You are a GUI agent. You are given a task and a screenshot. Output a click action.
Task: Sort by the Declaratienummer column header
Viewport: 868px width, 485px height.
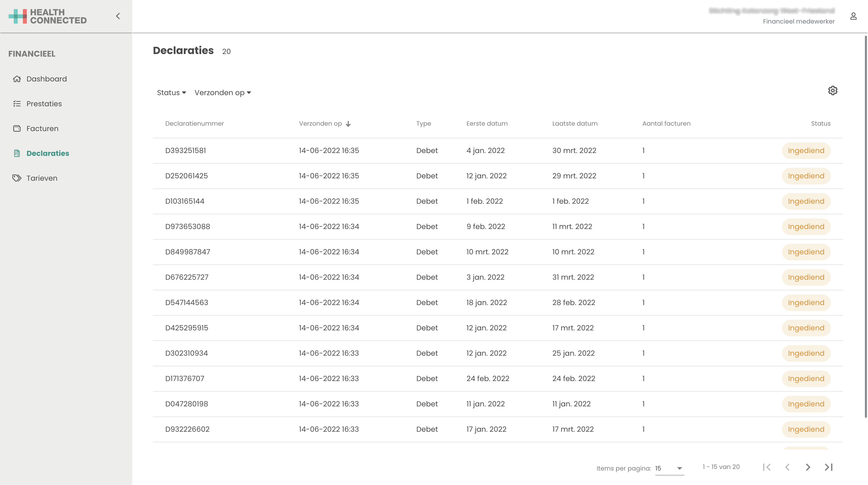[195, 123]
